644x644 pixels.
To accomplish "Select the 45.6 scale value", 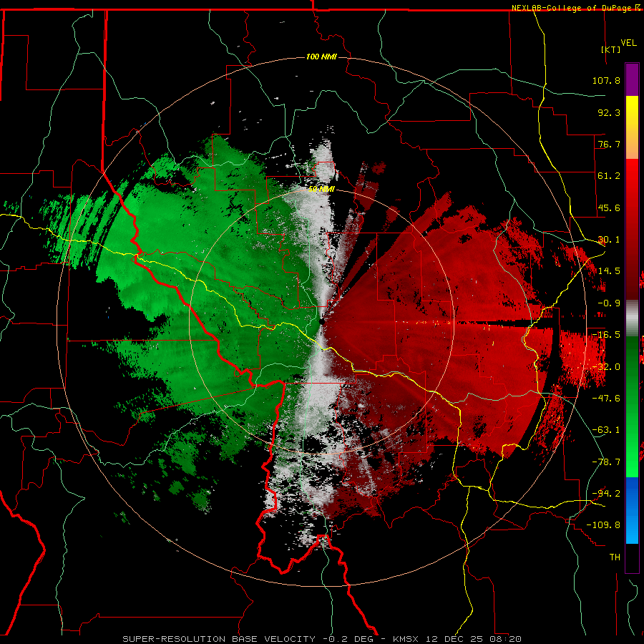I will coord(609,208).
